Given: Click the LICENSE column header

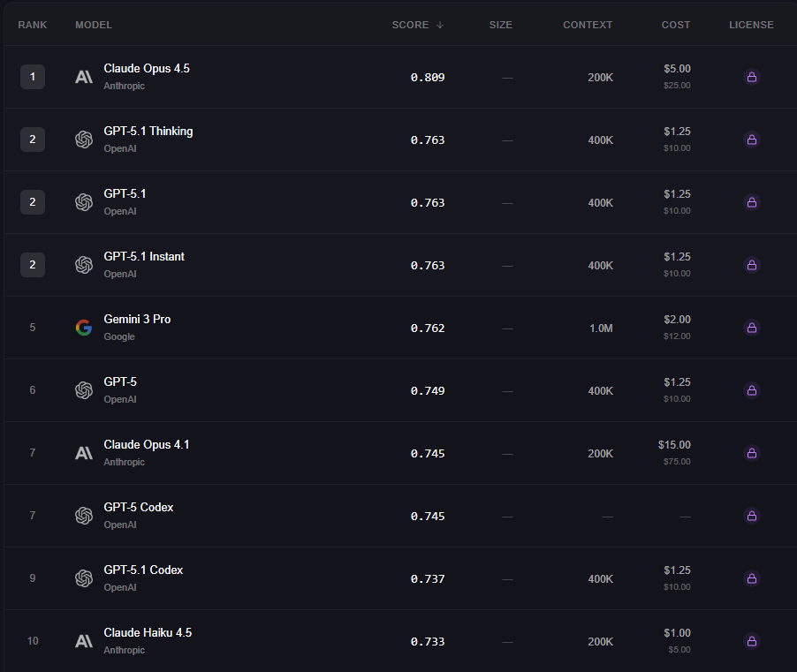Looking at the screenshot, I should [x=751, y=25].
